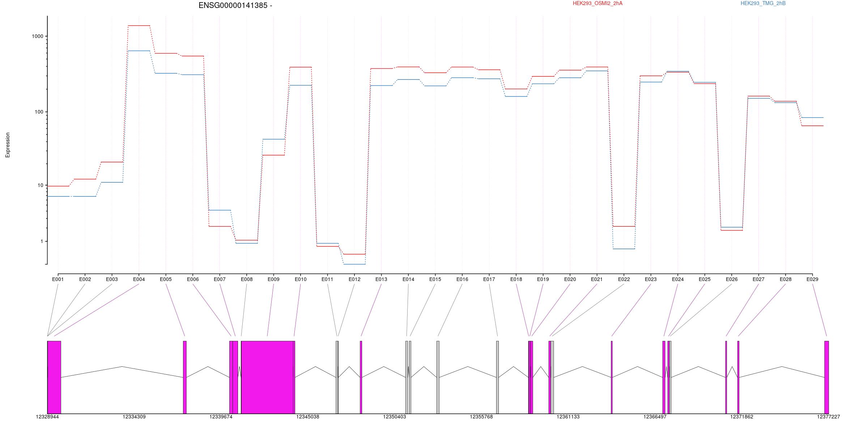
Task: Click exon label E019
Action: [543, 279]
